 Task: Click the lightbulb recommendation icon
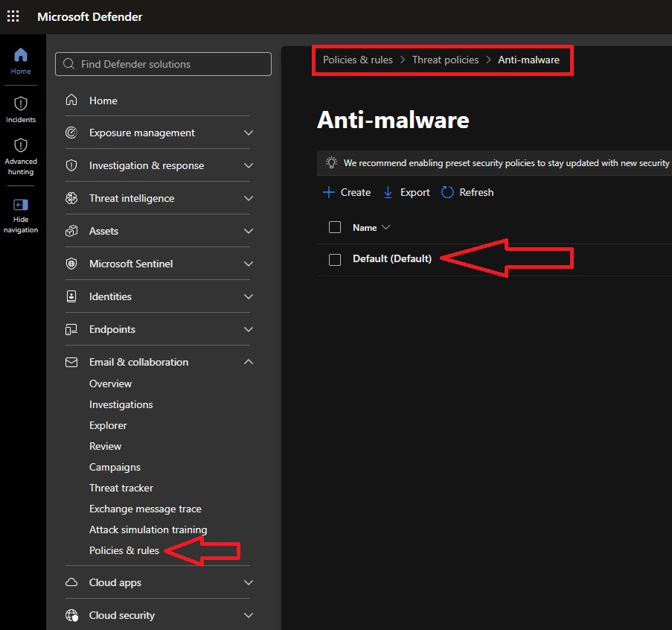(331, 162)
